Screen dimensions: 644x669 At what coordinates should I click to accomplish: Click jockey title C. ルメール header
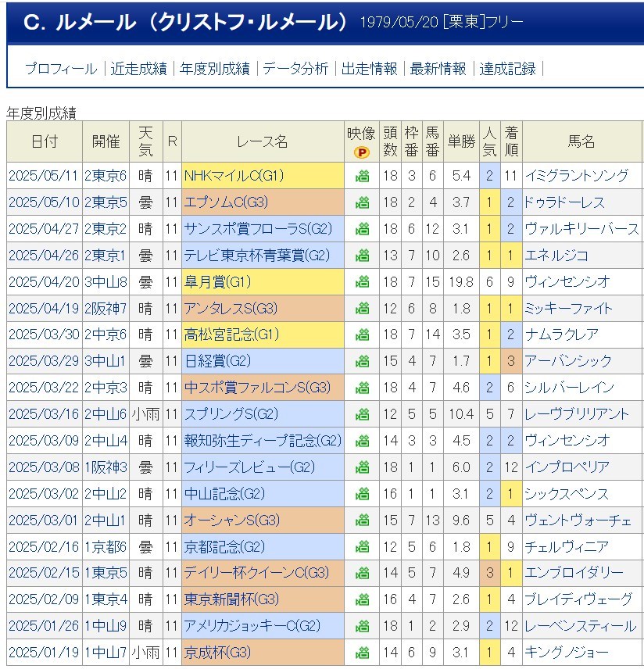pyautogui.click(x=184, y=22)
